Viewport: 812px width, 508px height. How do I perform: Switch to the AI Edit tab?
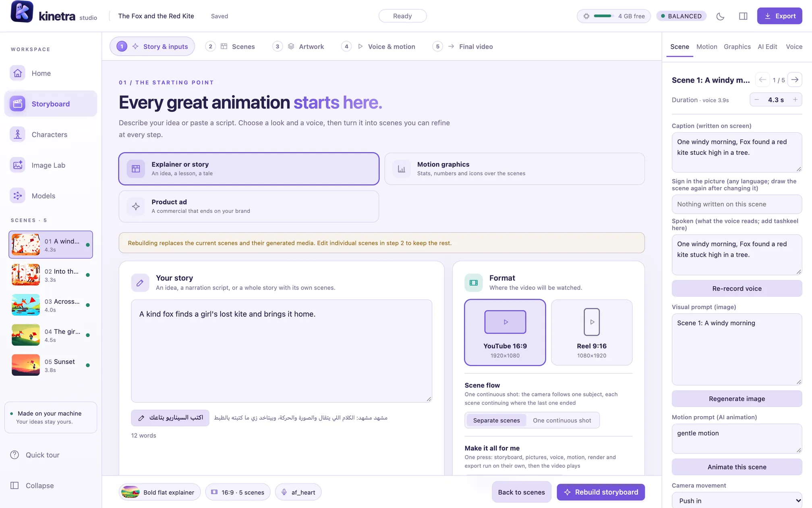(767, 47)
